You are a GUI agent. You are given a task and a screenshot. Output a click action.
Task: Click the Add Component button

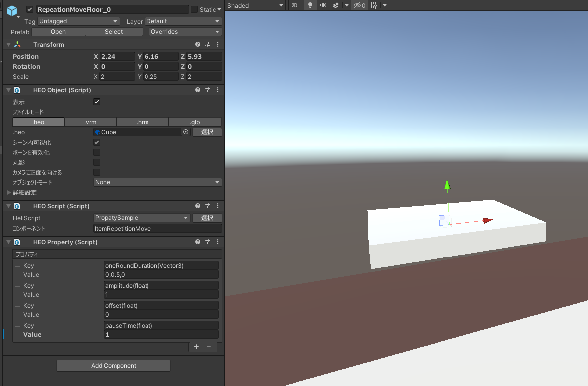tap(113, 365)
